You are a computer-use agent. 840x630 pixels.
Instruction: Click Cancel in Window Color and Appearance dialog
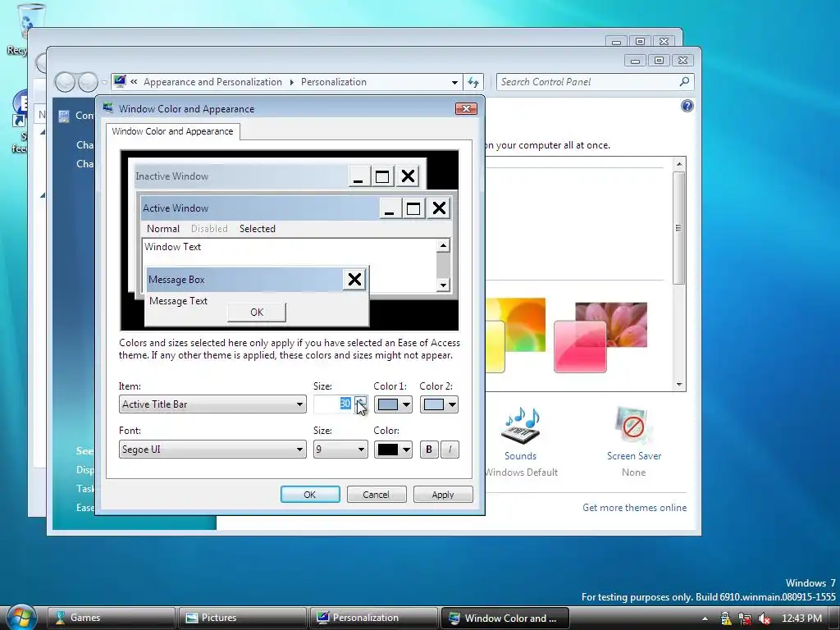pos(376,495)
